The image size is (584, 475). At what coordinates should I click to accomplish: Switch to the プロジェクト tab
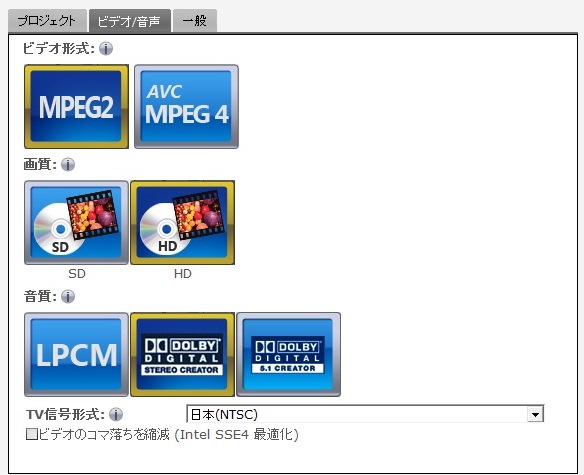click(47, 20)
